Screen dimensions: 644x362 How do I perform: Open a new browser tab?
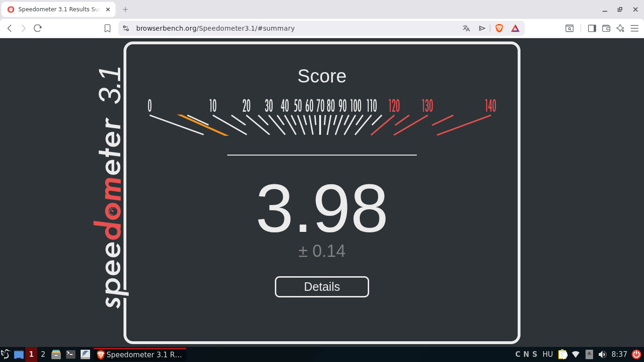125,9
